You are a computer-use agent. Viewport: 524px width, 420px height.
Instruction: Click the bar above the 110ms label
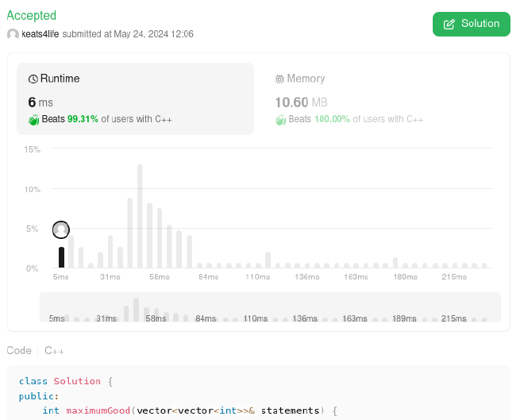click(x=258, y=265)
